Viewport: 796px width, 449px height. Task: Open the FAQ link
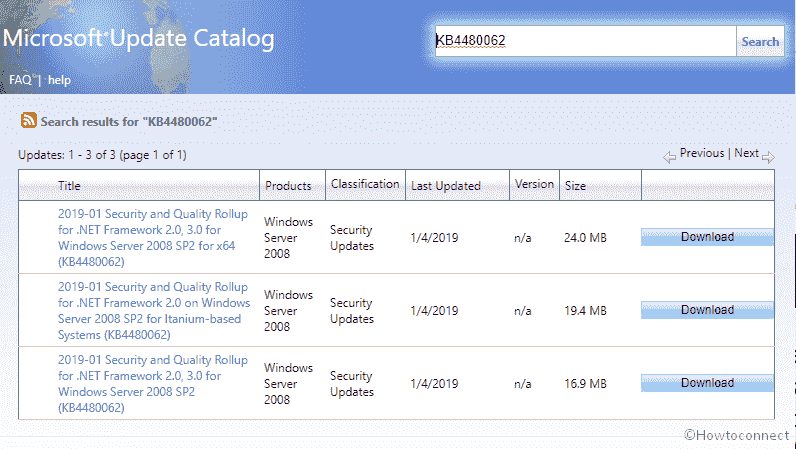click(20, 80)
